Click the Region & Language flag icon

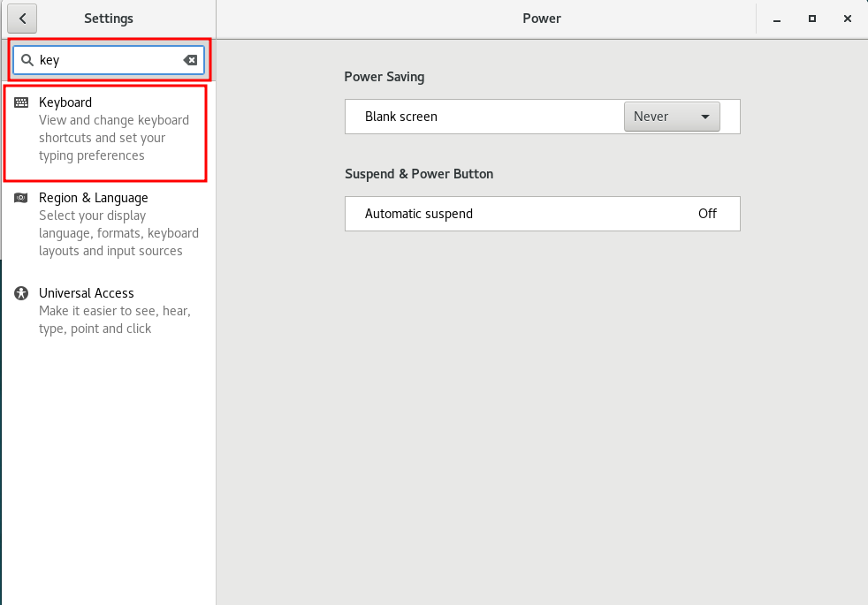21,198
